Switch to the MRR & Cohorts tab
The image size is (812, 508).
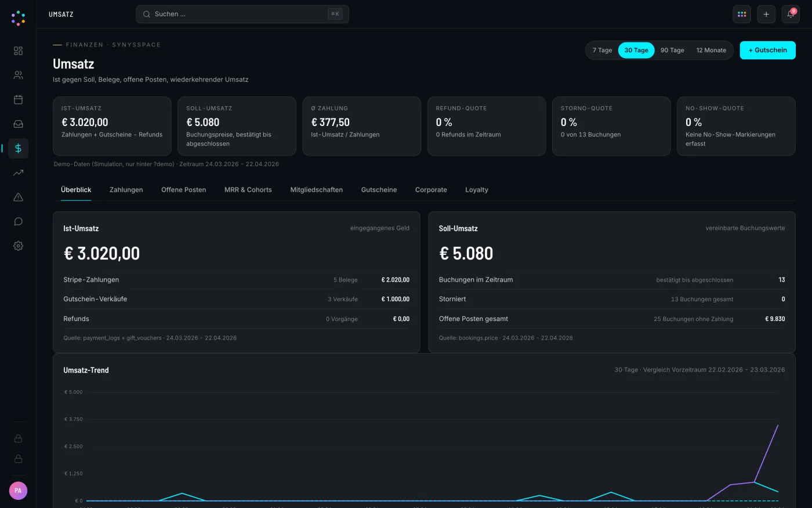pyautogui.click(x=248, y=190)
